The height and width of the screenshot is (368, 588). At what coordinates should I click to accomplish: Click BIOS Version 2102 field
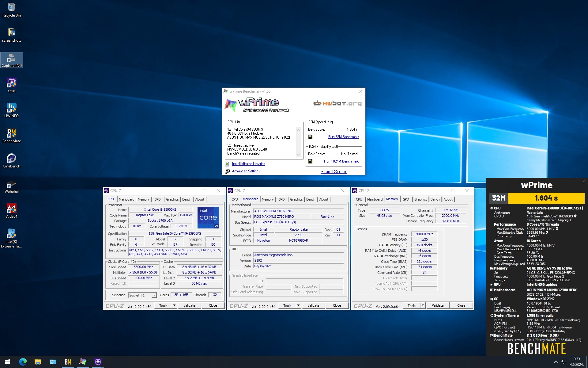click(299, 260)
